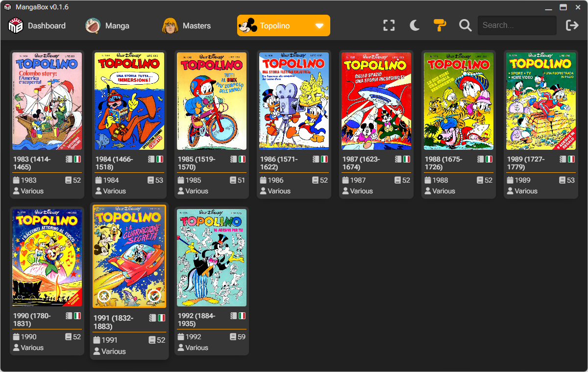
Task: Open the 1989 Topolino cover thumbnail
Action: (x=541, y=101)
